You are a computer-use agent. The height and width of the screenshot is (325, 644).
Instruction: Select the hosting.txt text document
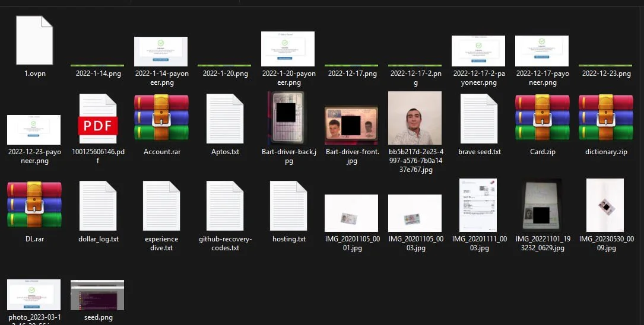pyautogui.click(x=288, y=205)
